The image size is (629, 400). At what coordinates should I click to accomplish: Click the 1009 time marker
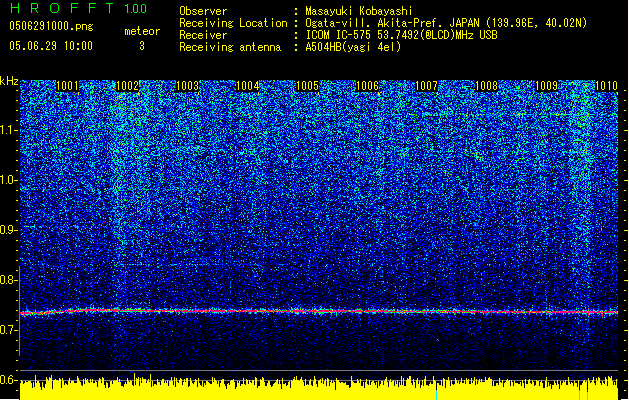[x=546, y=86]
